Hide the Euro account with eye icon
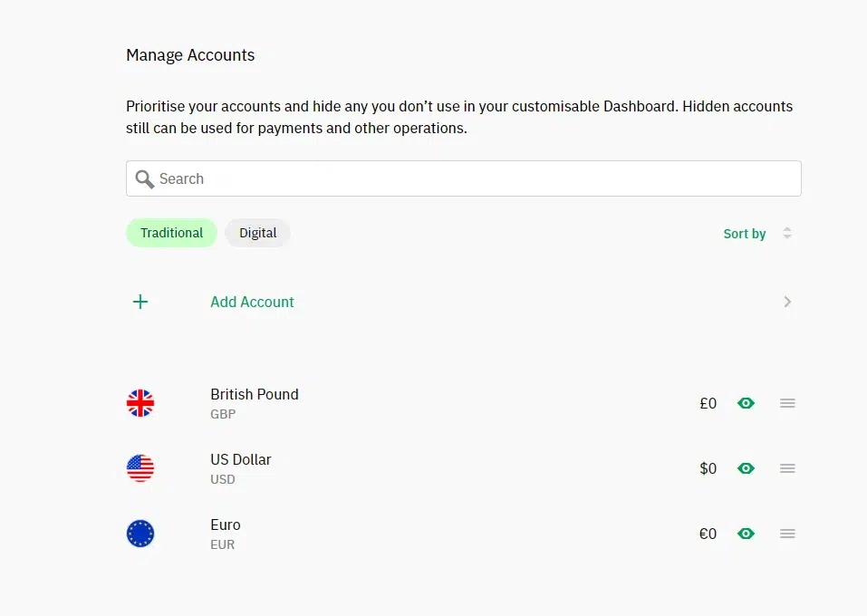 pos(746,534)
